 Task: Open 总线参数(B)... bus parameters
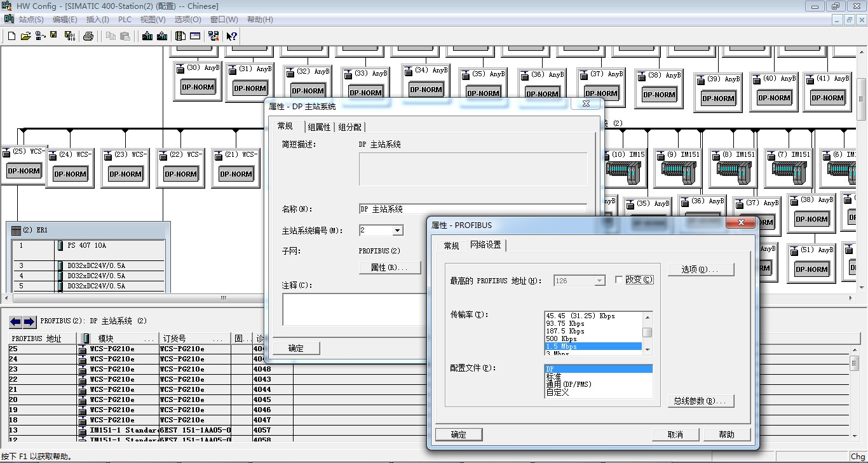[x=700, y=401]
